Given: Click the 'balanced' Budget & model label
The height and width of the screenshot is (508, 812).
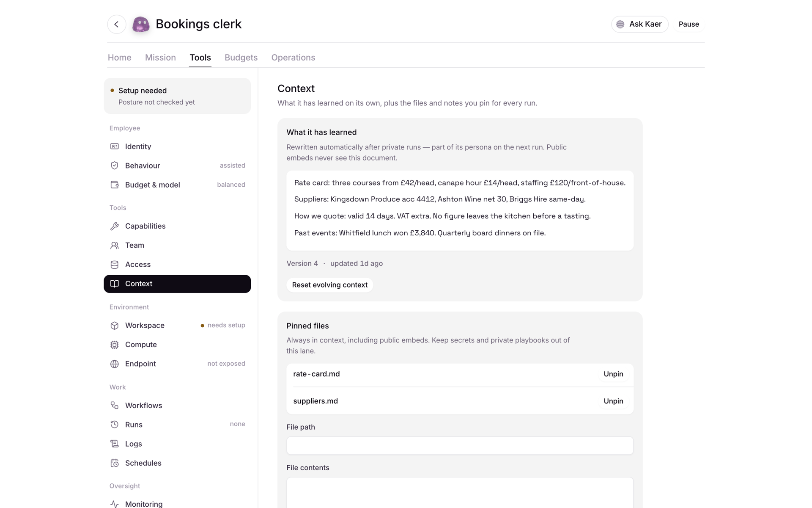Looking at the screenshot, I should (231, 185).
